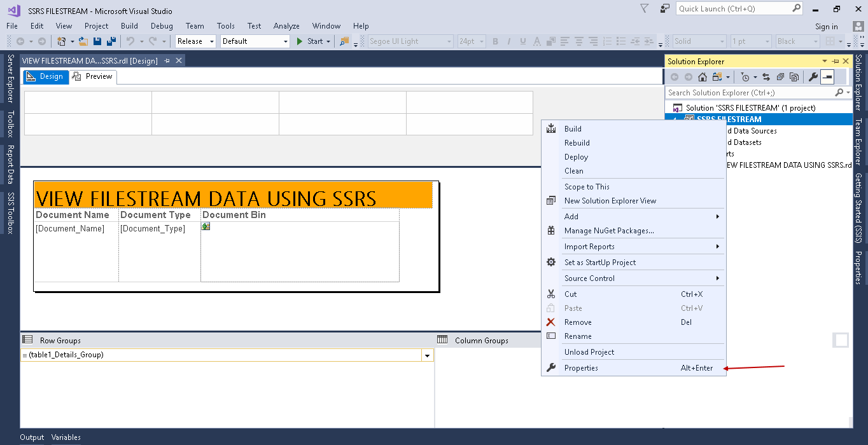Toggle the Preview Selected Items button
868x445 pixels.
[x=827, y=77]
